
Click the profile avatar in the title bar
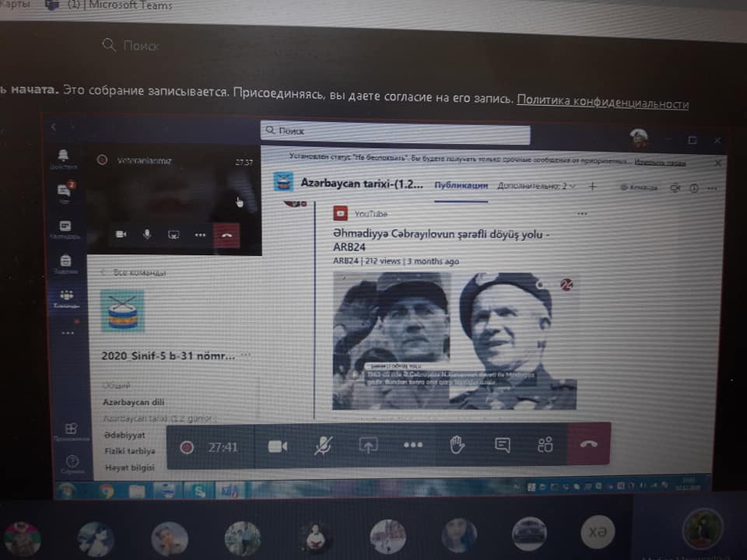coord(638,138)
